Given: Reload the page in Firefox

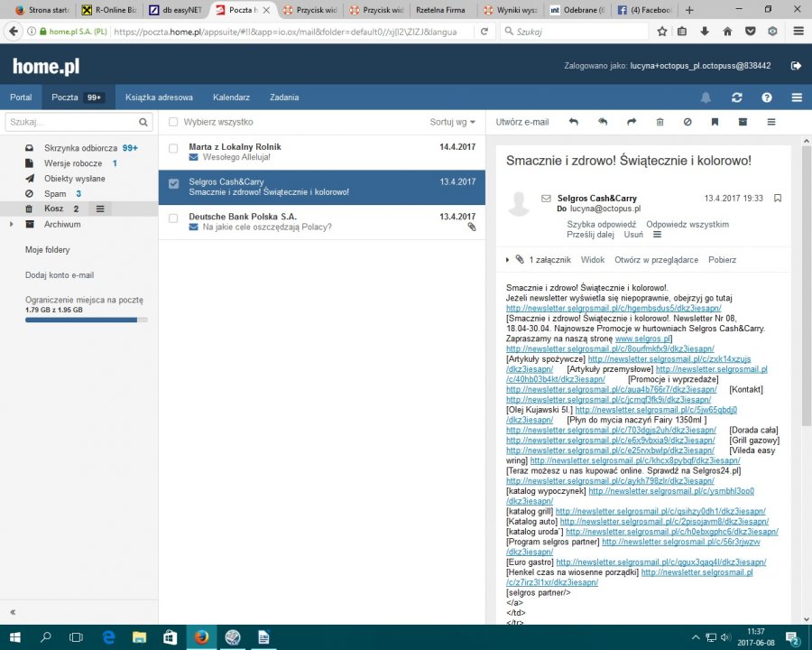Looking at the screenshot, I should coord(484,32).
